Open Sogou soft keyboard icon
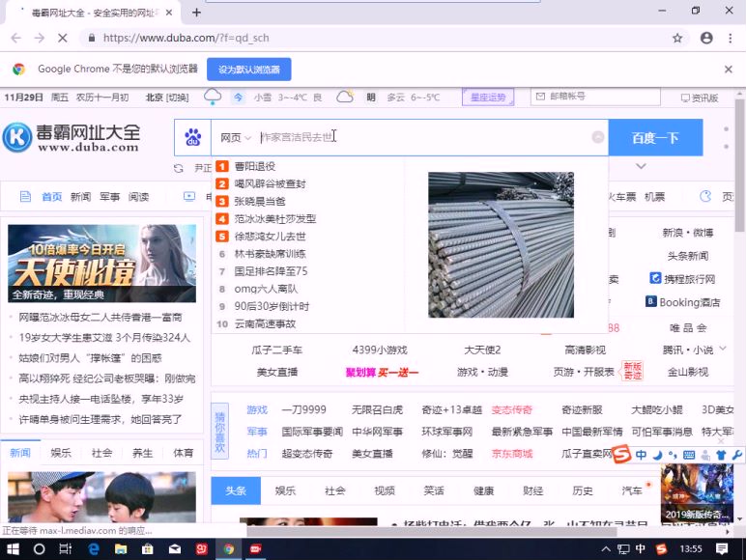Image resolution: width=746 pixels, height=560 pixels. click(x=688, y=455)
